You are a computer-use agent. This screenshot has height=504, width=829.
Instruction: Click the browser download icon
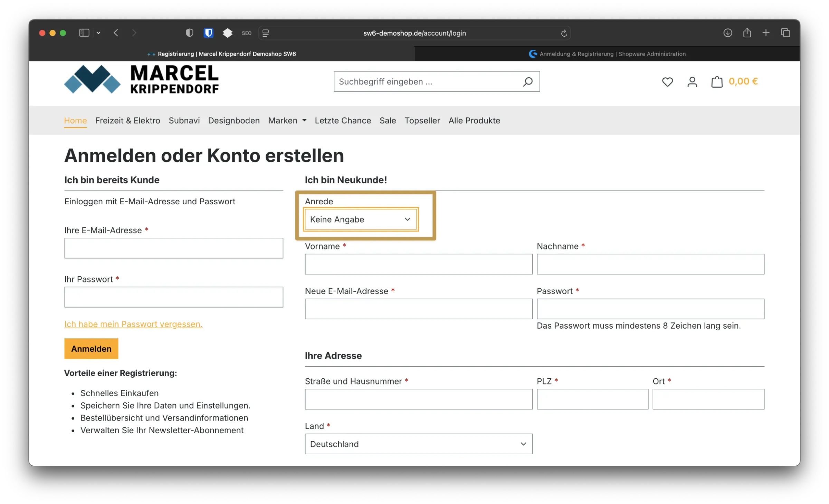tap(727, 33)
